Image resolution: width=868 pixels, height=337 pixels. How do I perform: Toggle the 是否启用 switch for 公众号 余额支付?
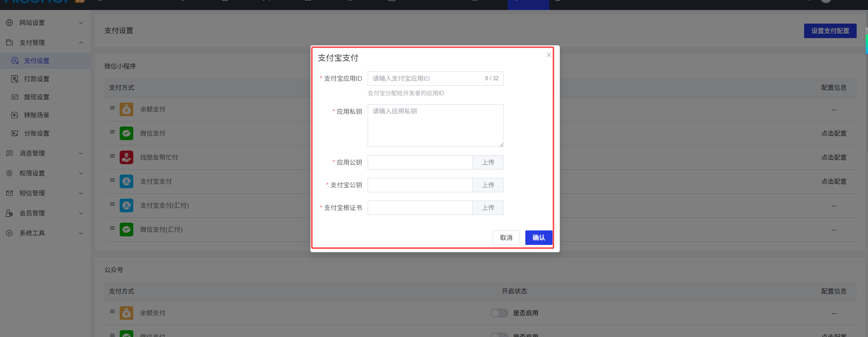click(499, 313)
